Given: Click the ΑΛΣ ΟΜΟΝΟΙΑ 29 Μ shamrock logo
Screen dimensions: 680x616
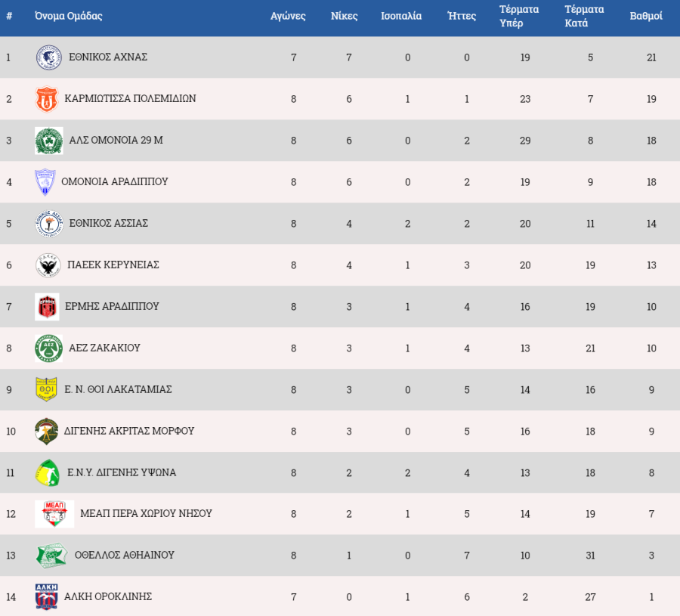Looking at the screenshot, I should coord(48,141).
